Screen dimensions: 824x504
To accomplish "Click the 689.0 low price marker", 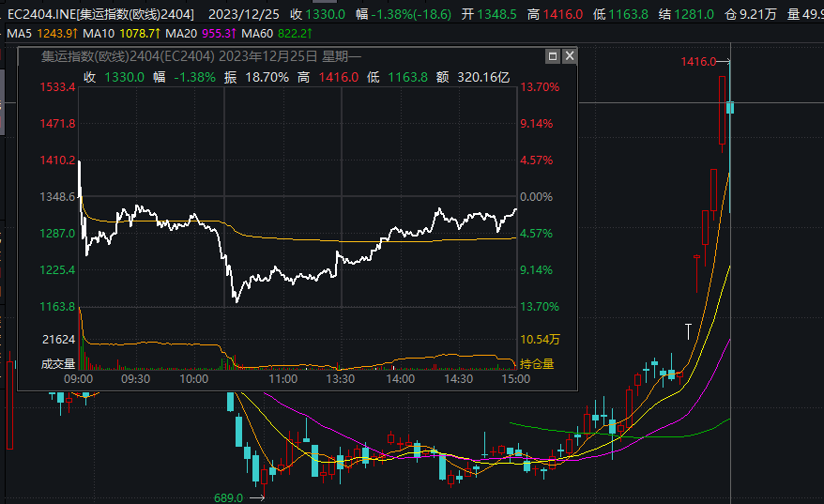I will [x=228, y=497].
